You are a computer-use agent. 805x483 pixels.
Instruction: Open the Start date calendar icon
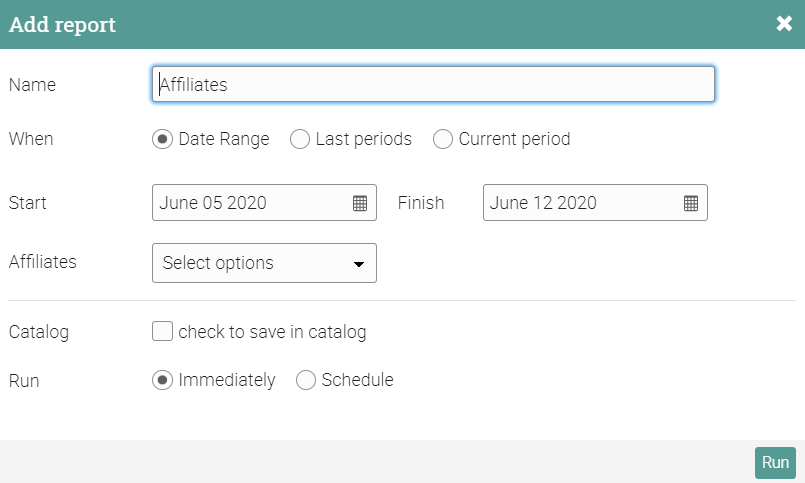[360, 203]
